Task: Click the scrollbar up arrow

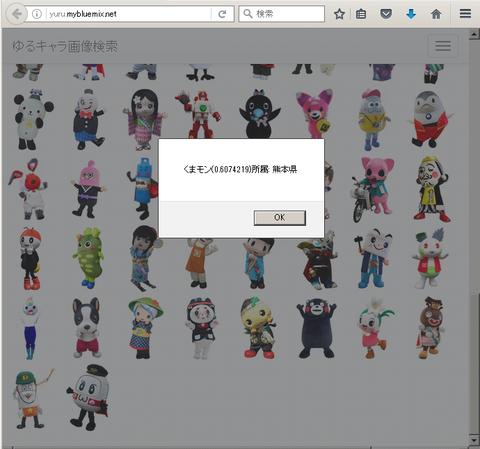Action: (474, 34)
